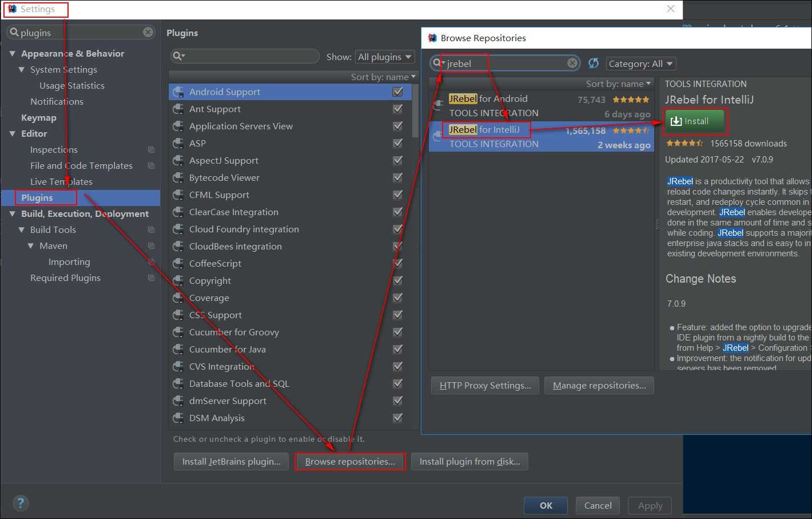This screenshot has width=812, height=519.
Task: Collapse the Maven tree node
Action: click(x=30, y=246)
